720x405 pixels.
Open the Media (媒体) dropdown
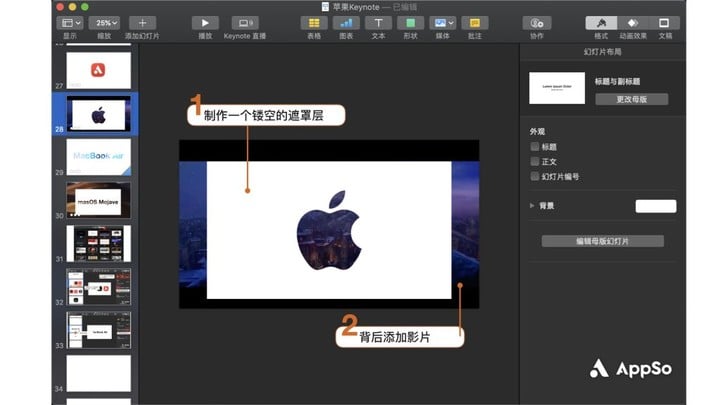click(x=443, y=23)
